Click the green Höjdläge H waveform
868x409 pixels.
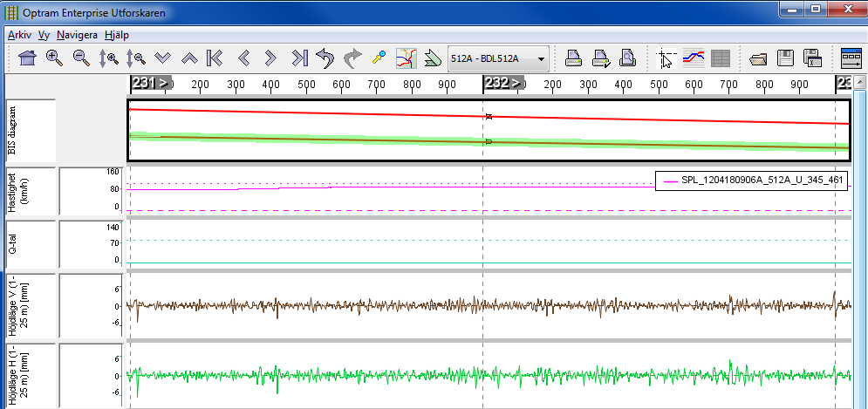pyautogui.click(x=489, y=375)
